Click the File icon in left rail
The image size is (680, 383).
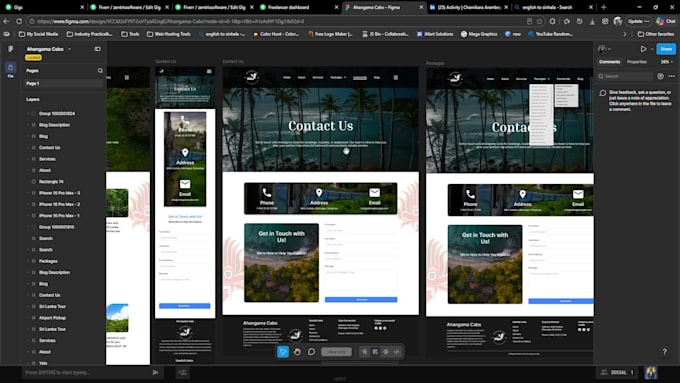[x=10, y=69]
